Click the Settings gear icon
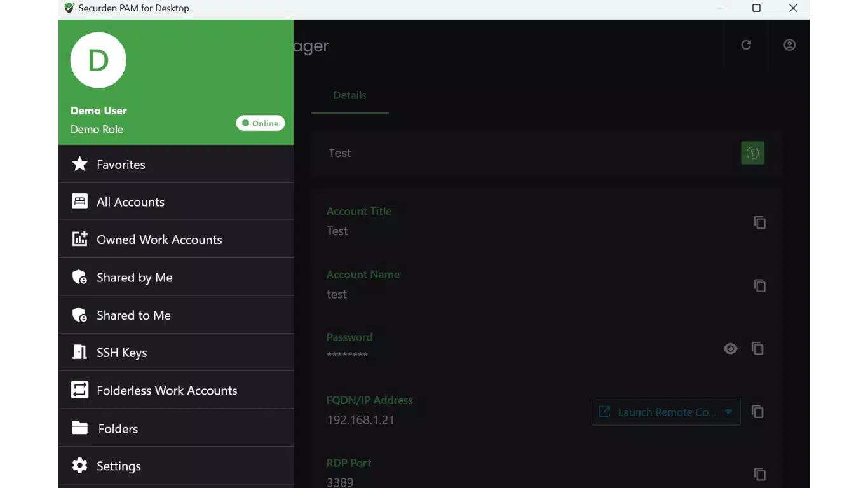Screen dimensions: 868x488 click(x=79, y=465)
